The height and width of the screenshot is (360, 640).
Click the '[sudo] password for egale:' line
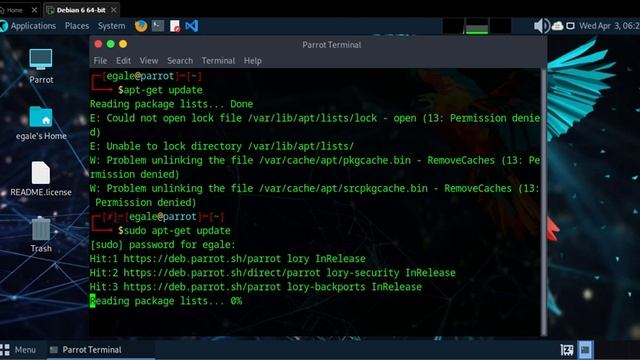163,244
